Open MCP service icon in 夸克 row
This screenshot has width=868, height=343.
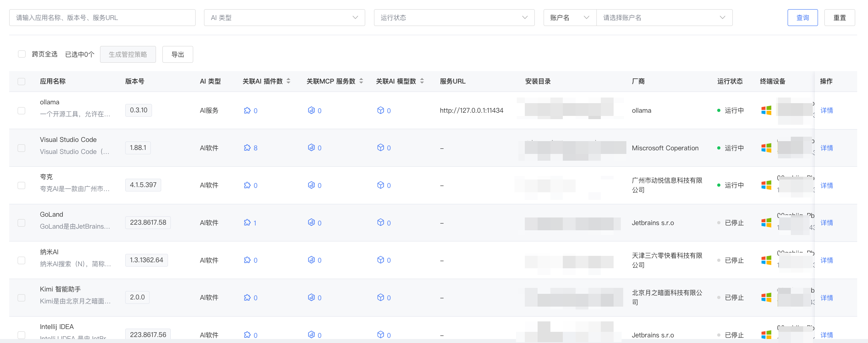coord(311,185)
